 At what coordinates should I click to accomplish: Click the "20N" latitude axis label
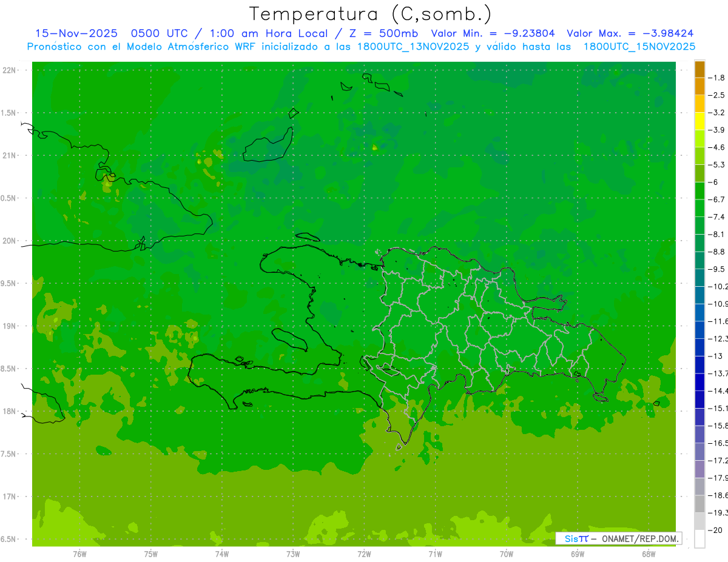click(10, 241)
